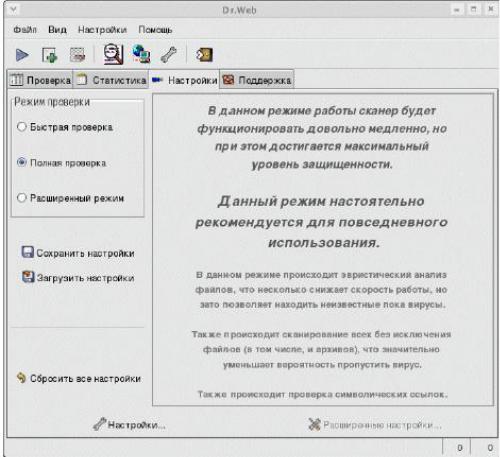The height and width of the screenshot is (457, 500).
Task: Click the third toolbar icon, the dotted list
Action: 77,55
